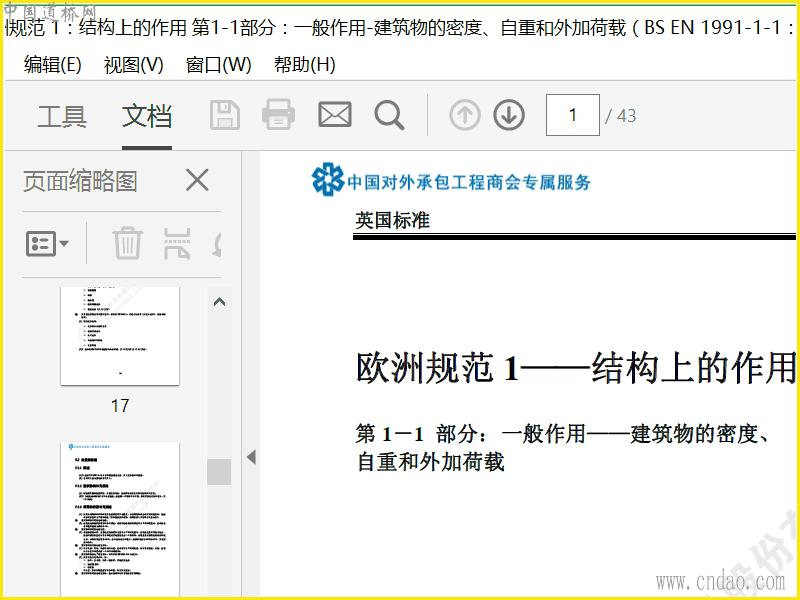Open thumbnail options dropdown

point(47,243)
